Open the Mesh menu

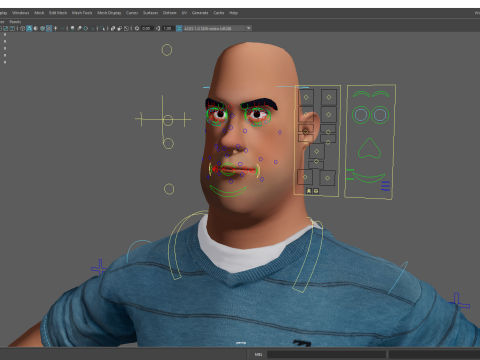click(39, 13)
